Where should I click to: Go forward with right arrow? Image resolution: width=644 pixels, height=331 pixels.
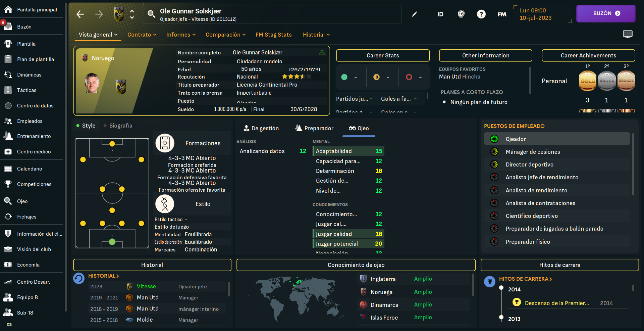pyautogui.click(x=99, y=14)
